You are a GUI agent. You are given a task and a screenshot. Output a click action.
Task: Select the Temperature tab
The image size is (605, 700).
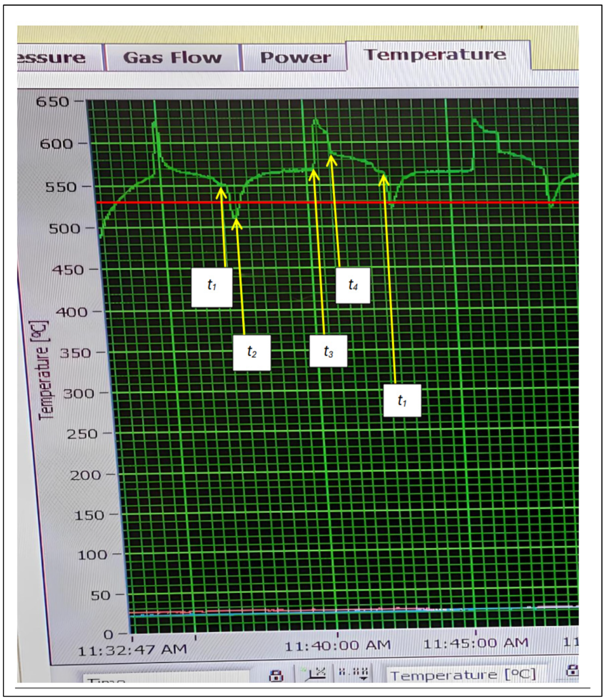pyautogui.click(x=435, y=55)
